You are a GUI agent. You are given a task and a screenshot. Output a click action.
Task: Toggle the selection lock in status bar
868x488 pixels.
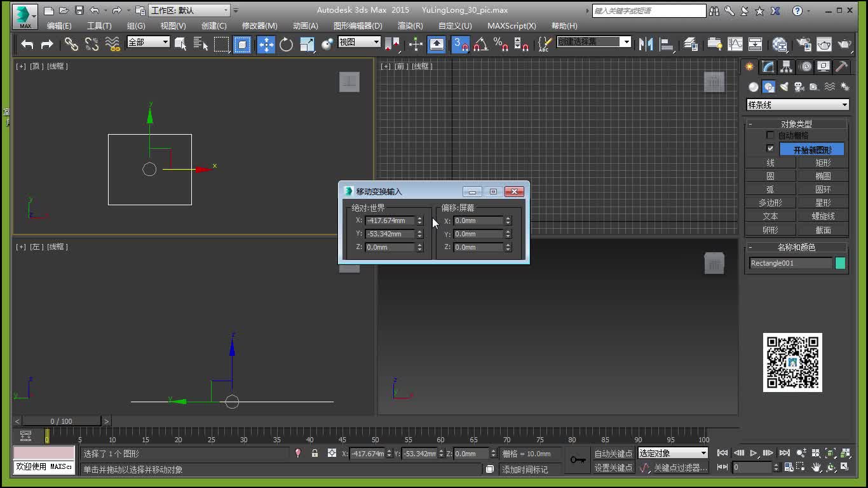[x=315, y=453]
